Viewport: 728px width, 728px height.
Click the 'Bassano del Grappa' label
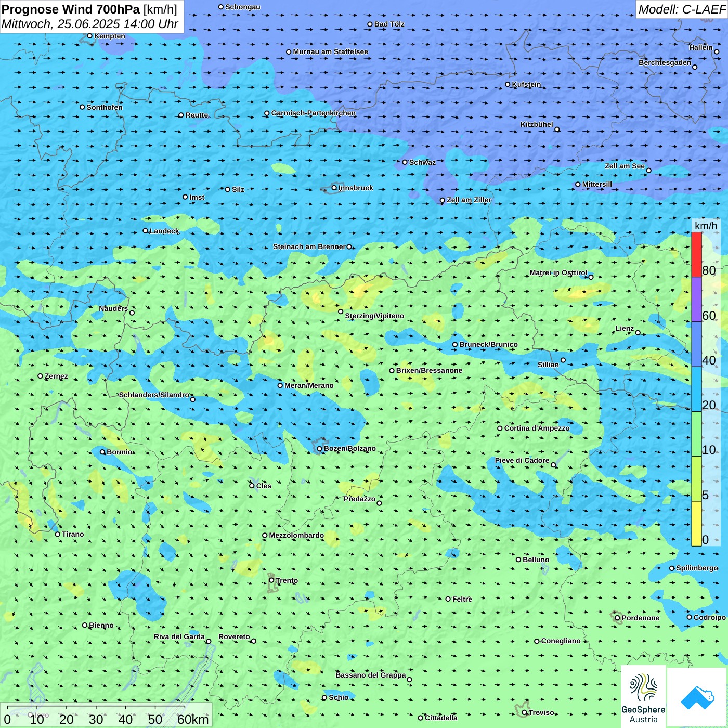(371, 675)
